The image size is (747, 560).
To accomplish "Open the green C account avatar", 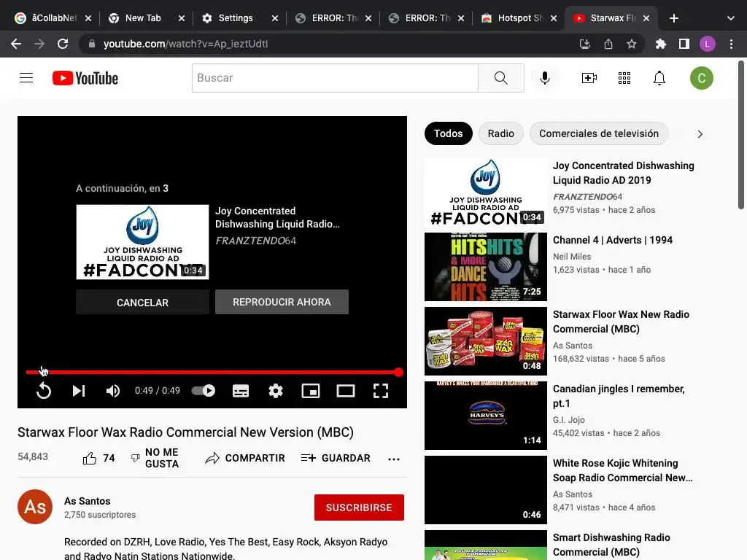I will pos(701,78).
